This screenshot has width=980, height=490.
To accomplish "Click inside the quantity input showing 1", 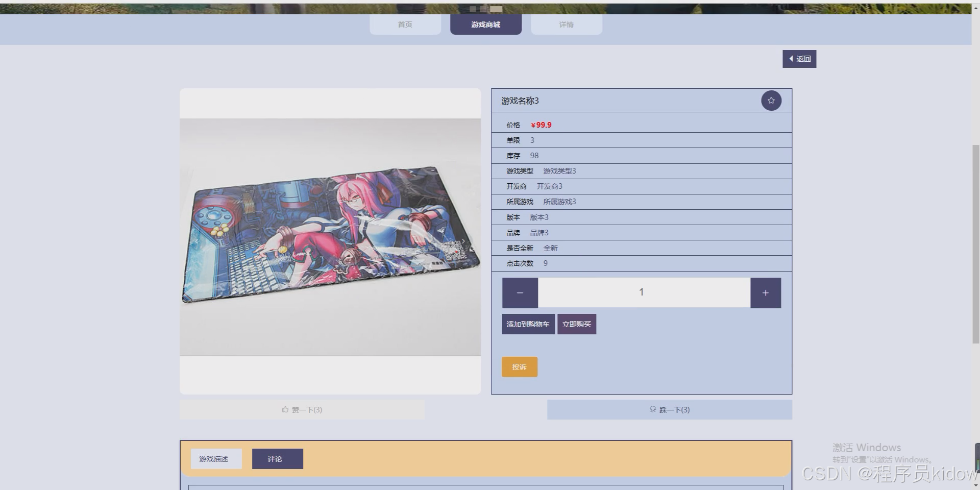I will (x=642, y=292).
